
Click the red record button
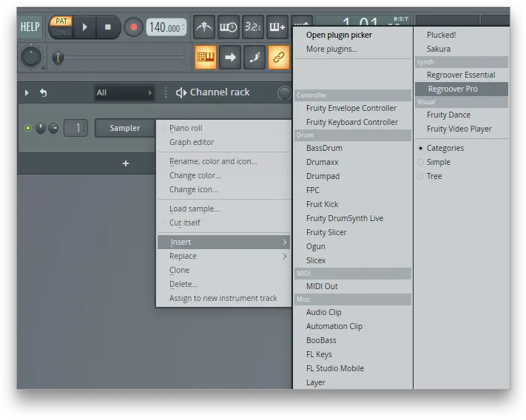click(x=133, y=27)
